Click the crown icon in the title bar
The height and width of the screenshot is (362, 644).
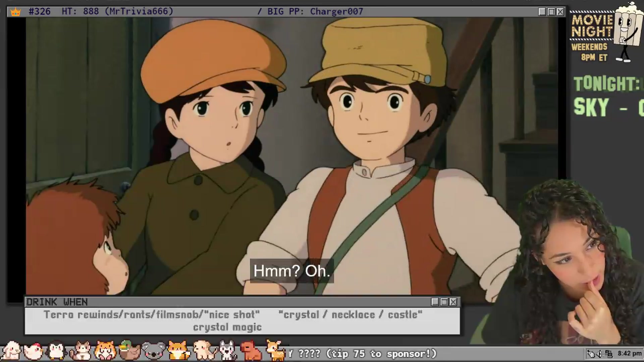tap(15, 12)
